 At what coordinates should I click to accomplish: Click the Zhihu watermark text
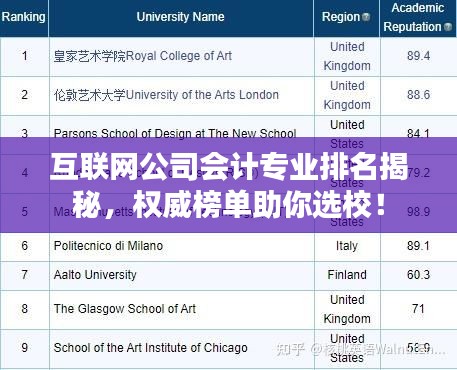[x=361, y=350]
